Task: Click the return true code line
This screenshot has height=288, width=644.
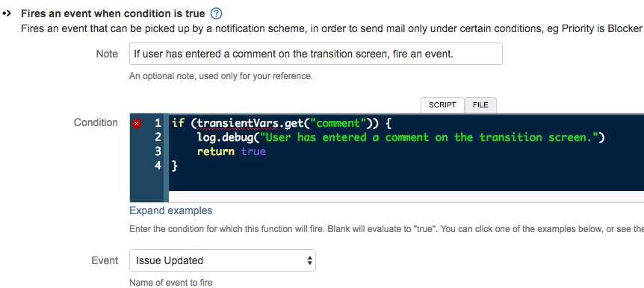Action: (232, 151)
